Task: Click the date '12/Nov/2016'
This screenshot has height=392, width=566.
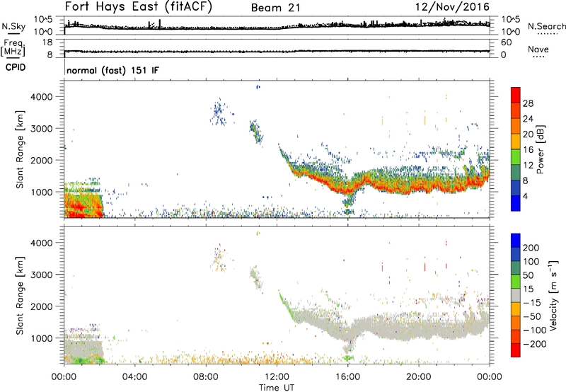Action: [x=452, y=7]
